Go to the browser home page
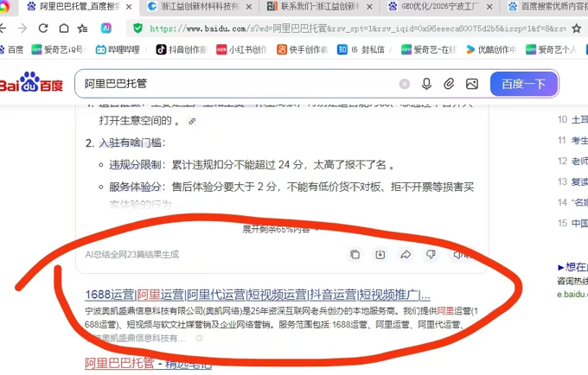 pyautogui.click(x=64, y=29)
